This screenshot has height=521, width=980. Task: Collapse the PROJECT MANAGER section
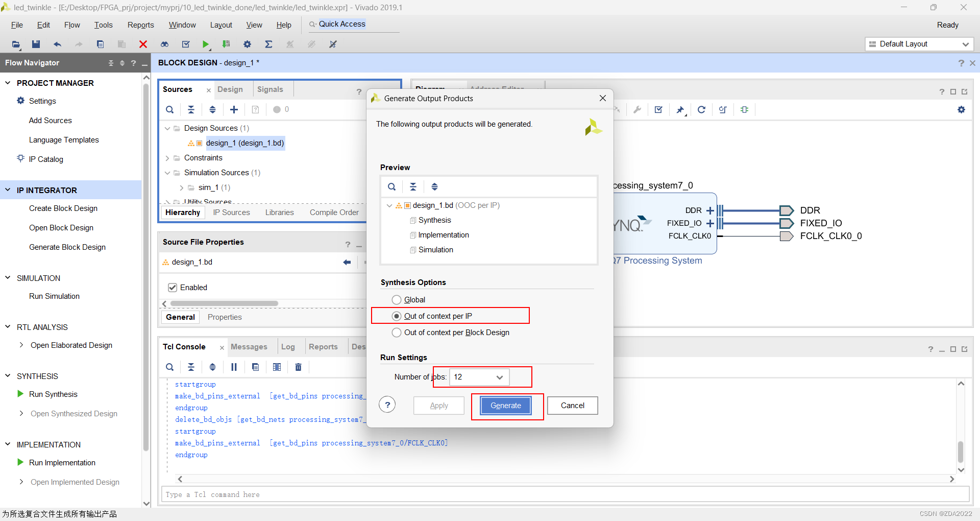[8, 83]
